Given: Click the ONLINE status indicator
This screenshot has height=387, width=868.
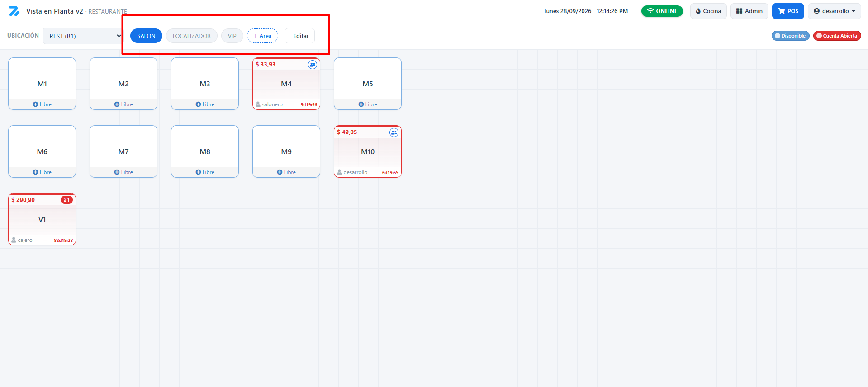Looking at the screenshot, I should pyautogui.click(x=662, y=11).
